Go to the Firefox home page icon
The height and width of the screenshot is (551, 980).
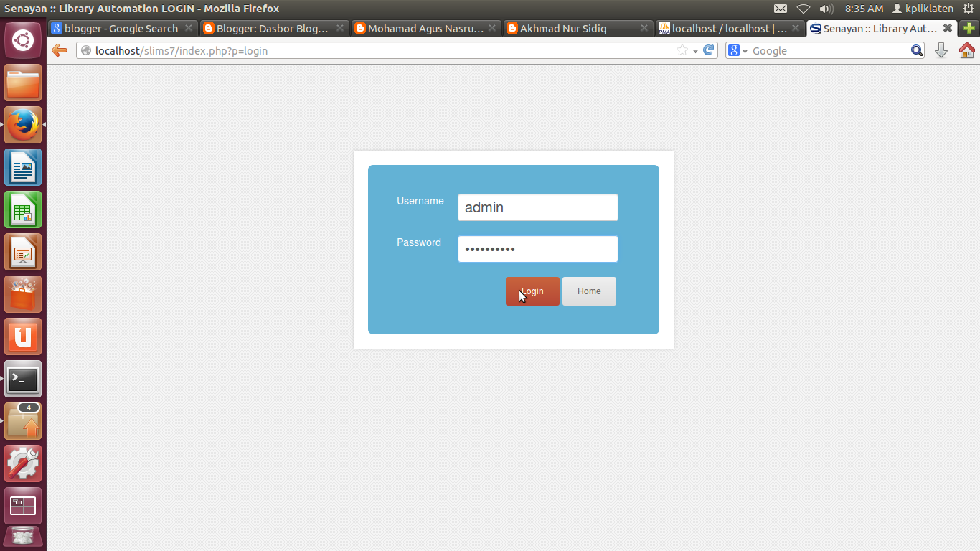coord(966,50)
